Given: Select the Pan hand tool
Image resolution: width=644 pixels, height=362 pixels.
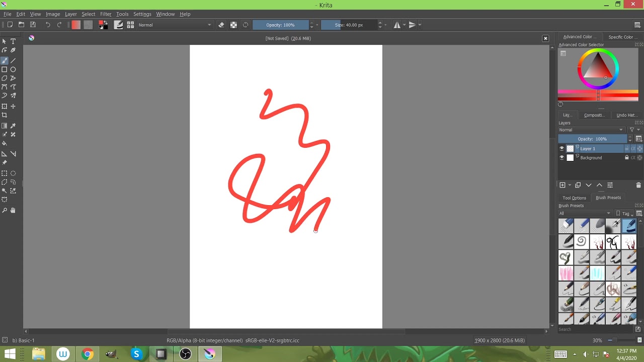Looking at the screenshot, I should (13, 210).
